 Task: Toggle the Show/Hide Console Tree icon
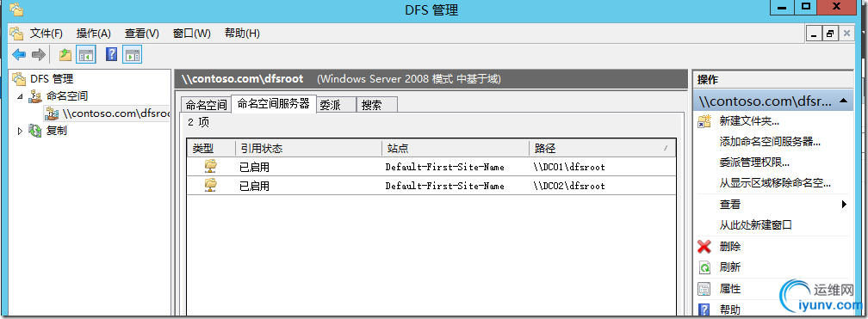coord(86,54)
